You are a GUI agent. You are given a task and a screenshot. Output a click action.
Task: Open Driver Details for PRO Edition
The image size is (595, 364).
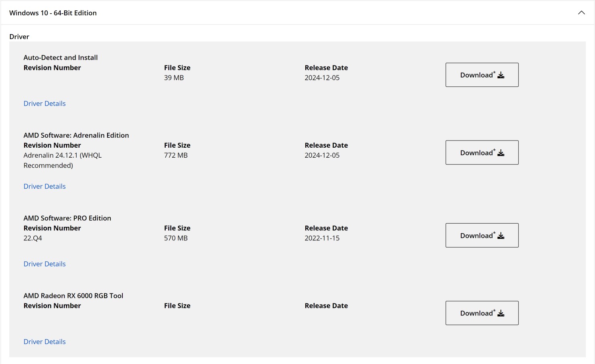pyautogui.click(x=45, y=264)
